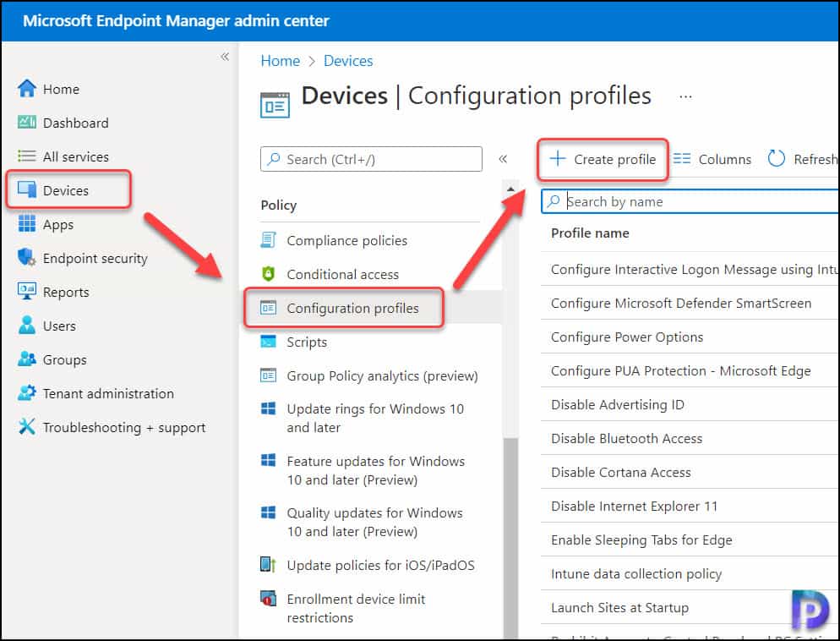The image size is (840, 641).
Task: Click the Home house icon in sidebar
Action: [27, 89]
